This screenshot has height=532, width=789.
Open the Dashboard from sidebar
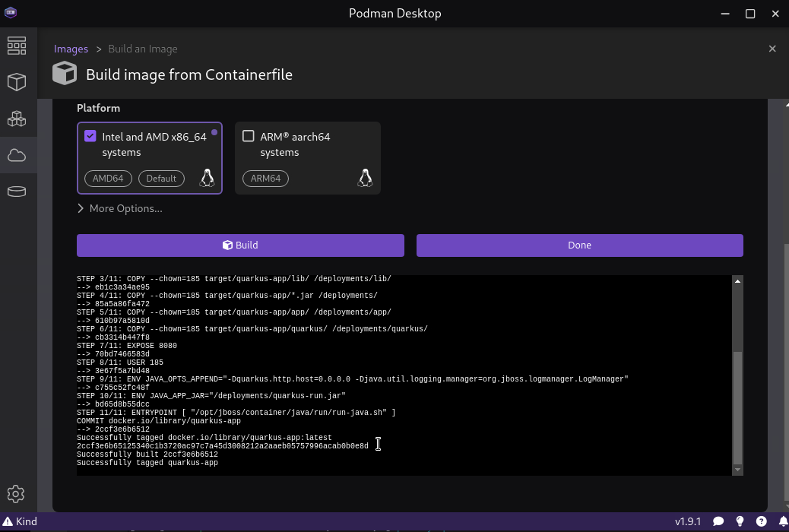tap(17, 46)
